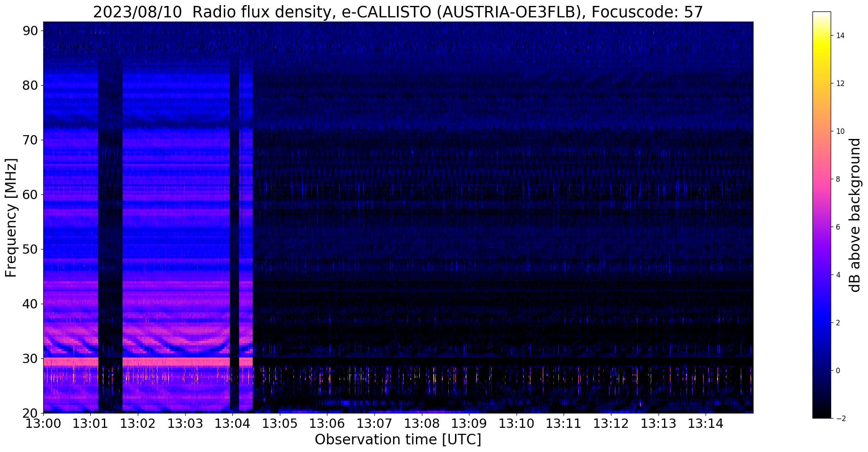Click the colorbar tick label 4

click(x=837, y=275)
